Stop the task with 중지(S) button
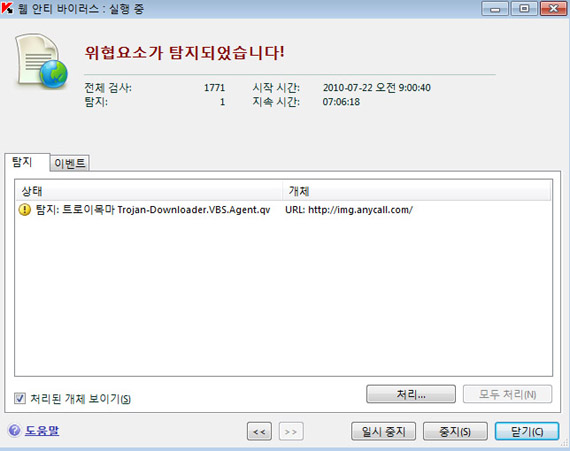This screenshot has height=451, width=570. click(x=455, y=431)
